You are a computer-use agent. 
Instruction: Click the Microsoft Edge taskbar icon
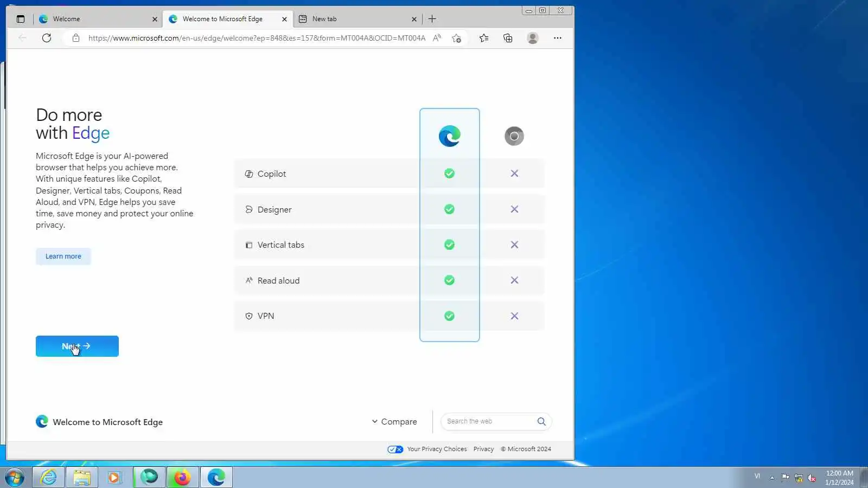pos(216,477)
